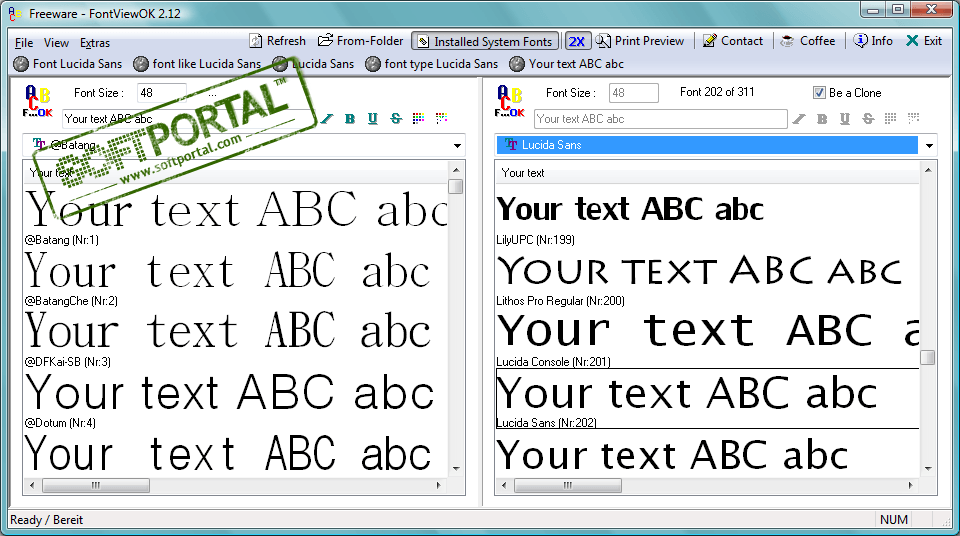This screenshot has height=536, width=960.
Task: Click the left list 'Your text' header
Action: (236, 173)
